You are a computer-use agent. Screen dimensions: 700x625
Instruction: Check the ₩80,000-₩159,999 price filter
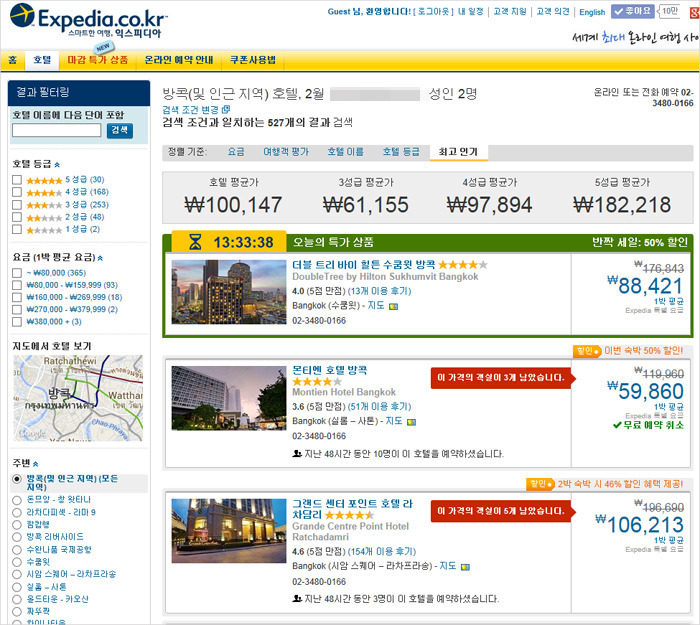17,285
